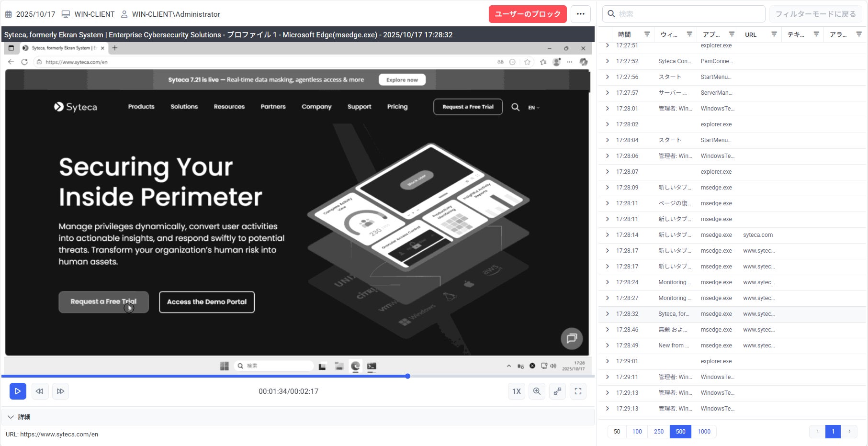Click the refresh icon in the recorded Edge toolbar
The width and height of the screenshot is (868, 446).
pyautogui.click(x=24, y=62)
